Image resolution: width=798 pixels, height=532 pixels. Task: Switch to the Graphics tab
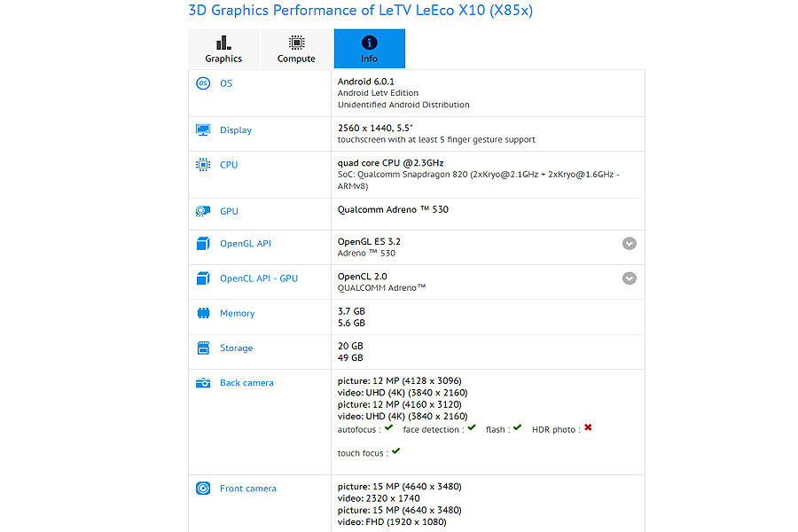pos(223,49)
